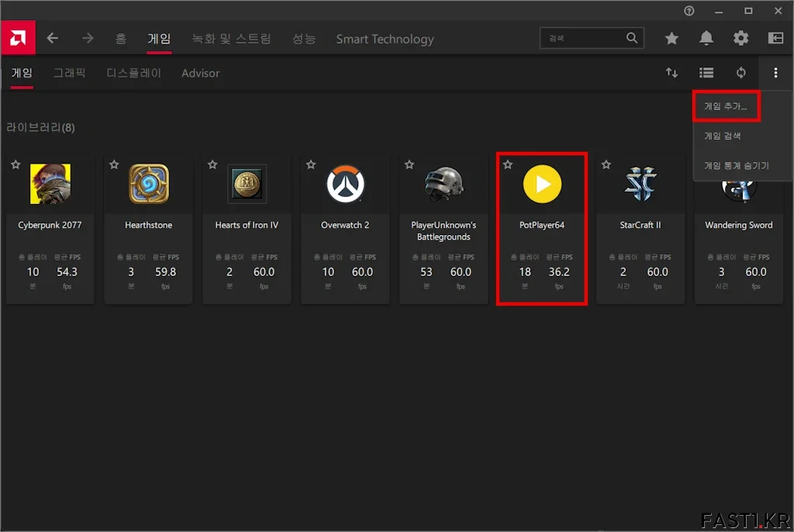The image size is (794, 532).
Task: Click the PotPlayer64 title
Action: click(542, 225)
